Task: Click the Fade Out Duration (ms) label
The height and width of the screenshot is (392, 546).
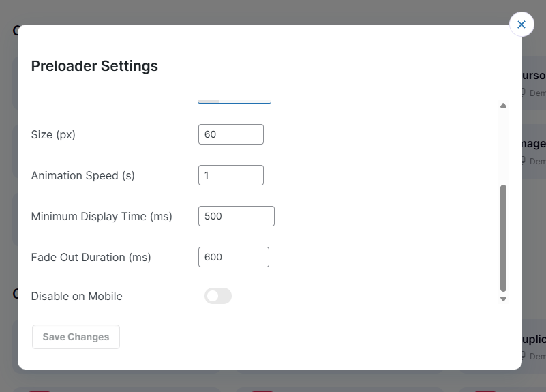Action: pos(91,257)
